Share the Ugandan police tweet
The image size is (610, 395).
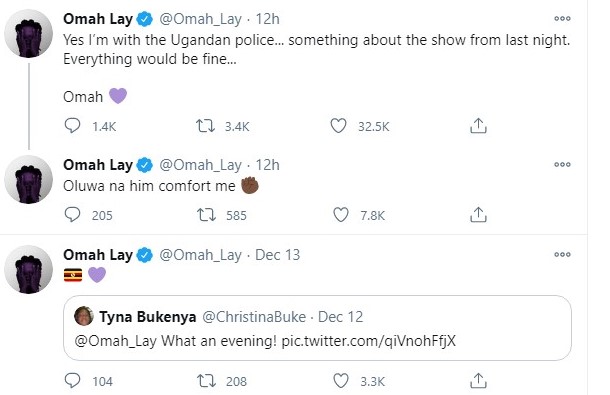[478, 126]
